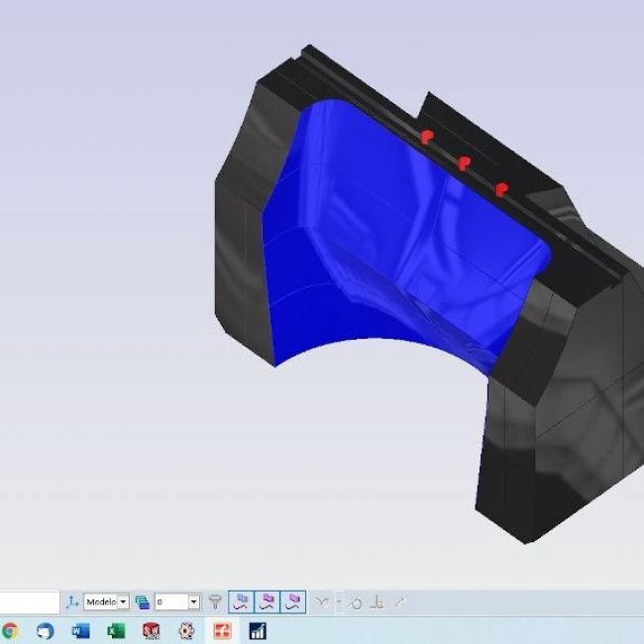The width and height of the screenshot is (644, 644).
Task: Click the perpendicular constraint icon
Action: pos(376,601)
